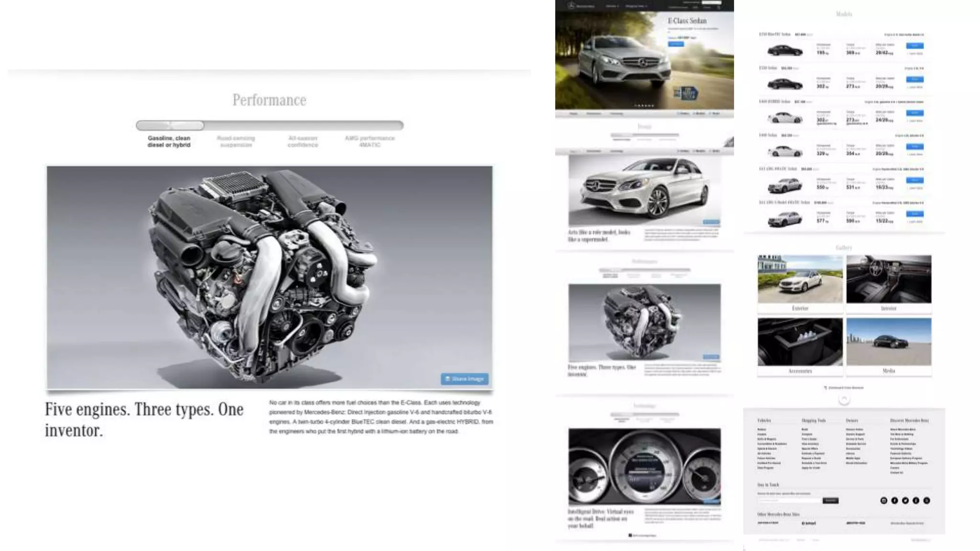Click blue Build button for E250 BlueTEC Sedan

[x=914, y=45]
